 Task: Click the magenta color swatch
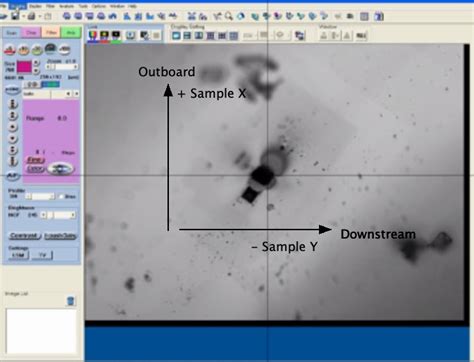[24, 66]
